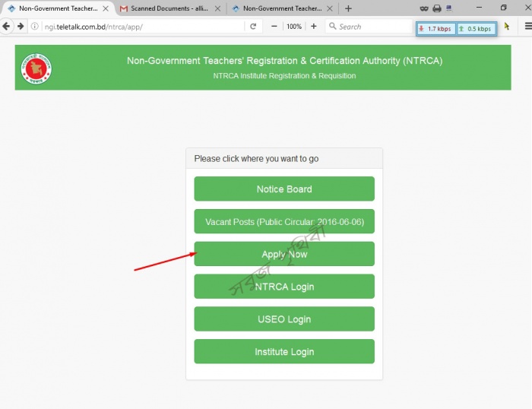
Task: Select the first Non-Government Teacher tab
Action: tap(58, 8)
